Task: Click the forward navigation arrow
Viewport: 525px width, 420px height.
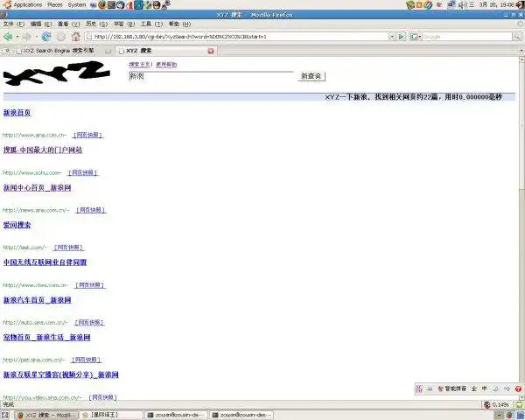Action: [x=27, y=37]
